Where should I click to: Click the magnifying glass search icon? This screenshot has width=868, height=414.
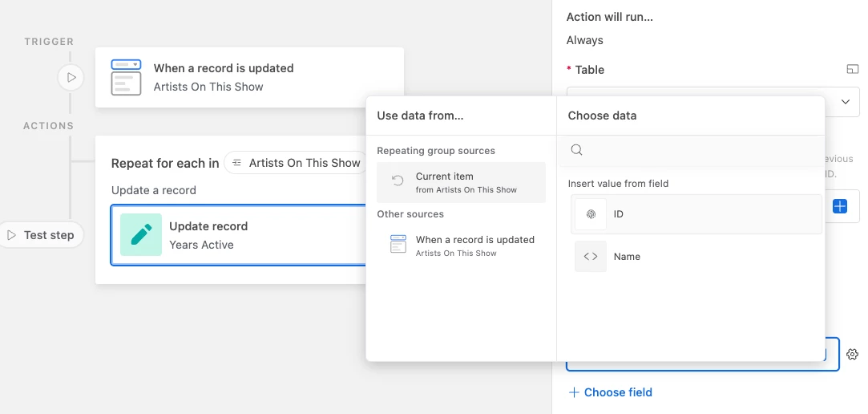576,150
